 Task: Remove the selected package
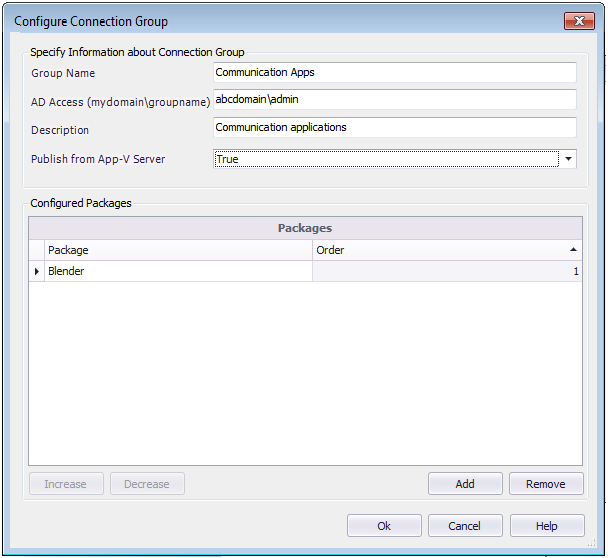click(546, 484)
